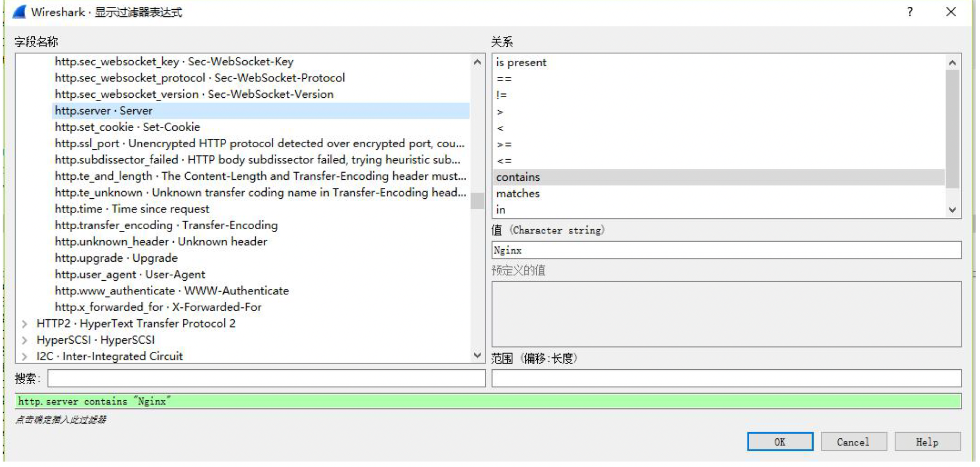Select field http.te_and_length
The width and height of the screenshot is (980, 467).
pyautogui.click(x=261, y=176)
